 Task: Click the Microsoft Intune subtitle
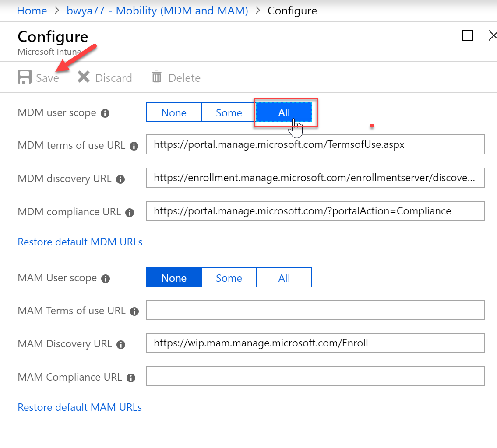point(49,52)
